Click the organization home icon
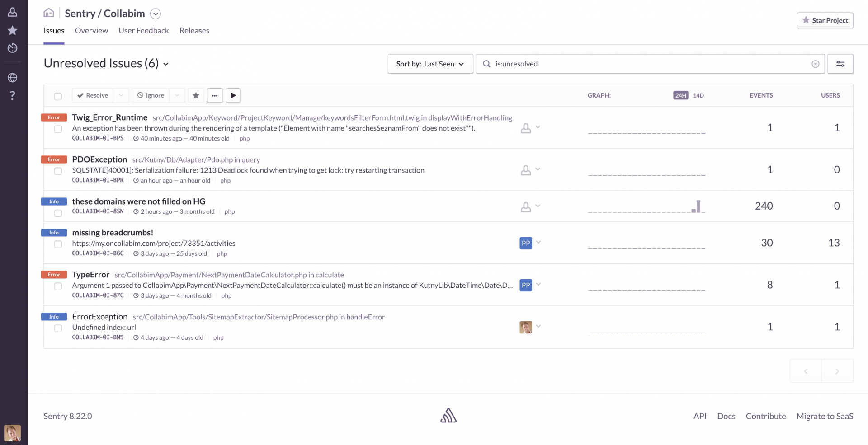This screenshot has height=445, width=868. (49, 13)
